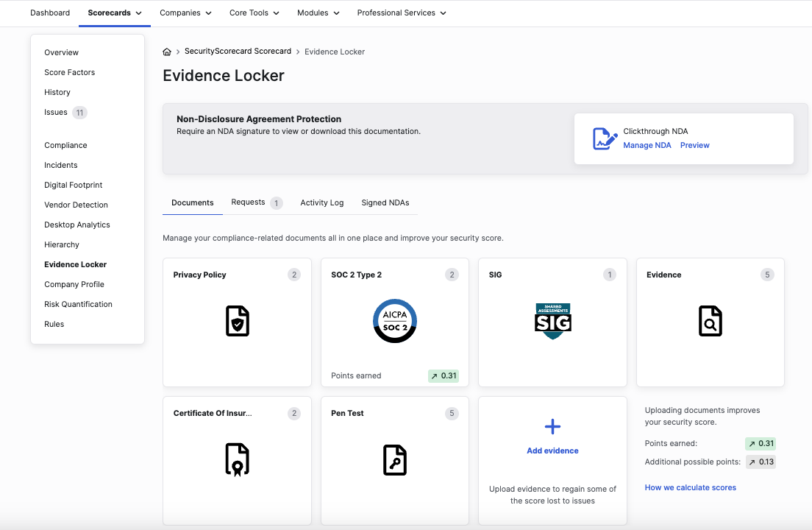Open the Certificate of Insurance ribbon icon

coord(237,459)
